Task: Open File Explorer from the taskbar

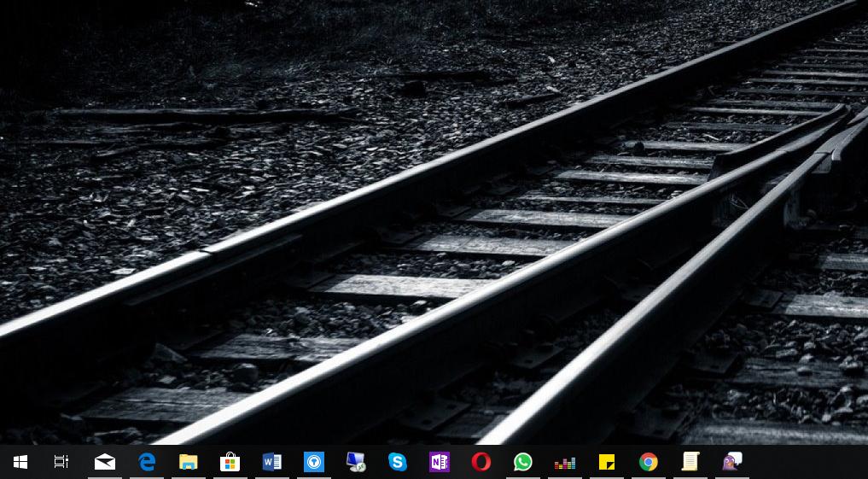Action: point(189,461)
